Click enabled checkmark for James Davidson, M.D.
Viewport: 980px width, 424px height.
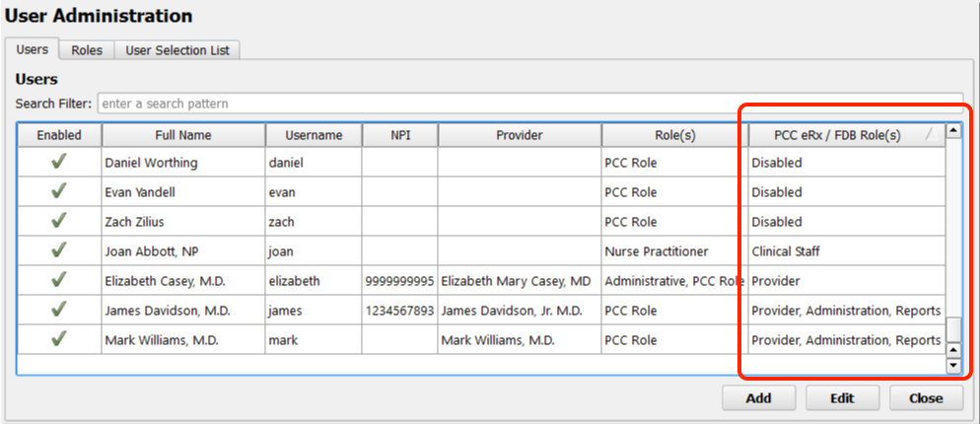click(x=59, y=310)
